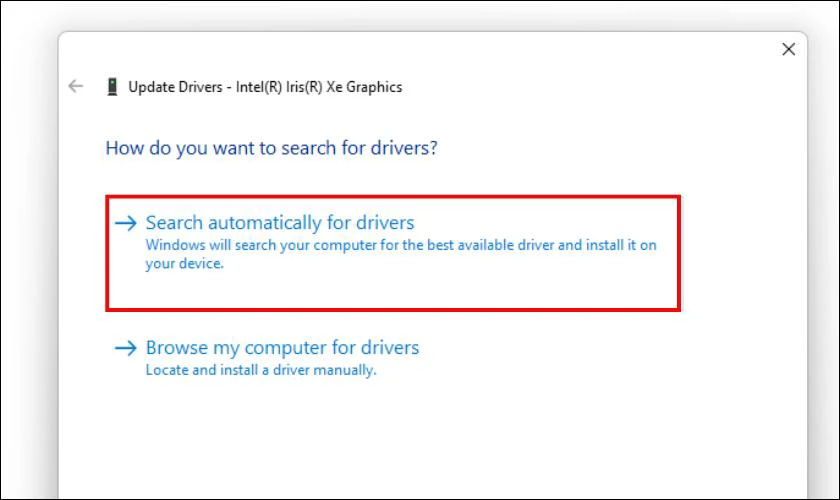Close the Update Drivers dialog
This screenshot has width=840, height=500.
[x=788, y=49]
